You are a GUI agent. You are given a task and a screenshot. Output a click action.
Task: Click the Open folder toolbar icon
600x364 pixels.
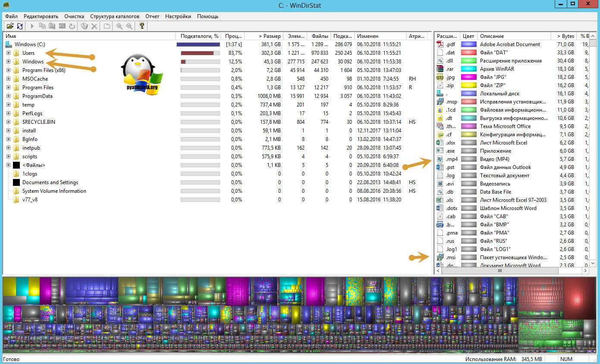[x=9, y=26]
